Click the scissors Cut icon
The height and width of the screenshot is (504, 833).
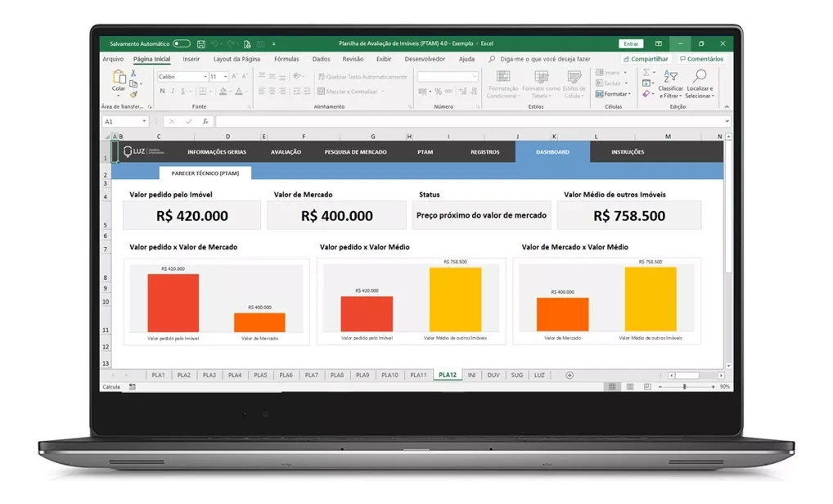point(133,73)
